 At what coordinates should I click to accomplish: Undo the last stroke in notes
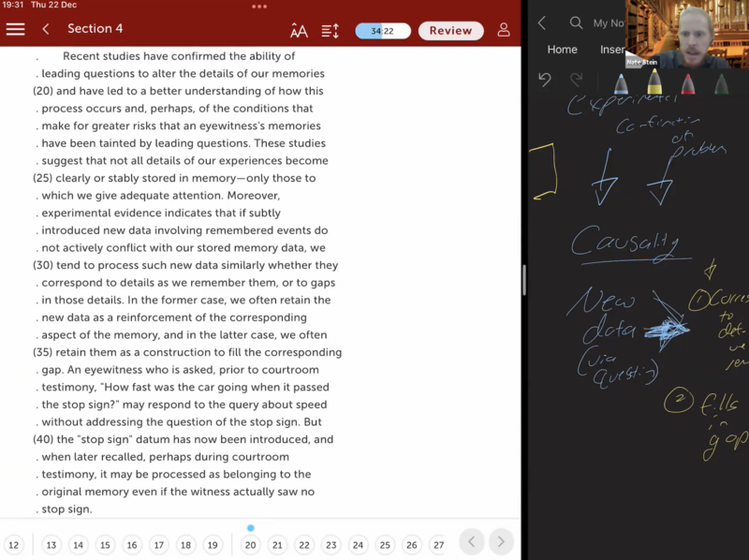[x=545, y=81]
